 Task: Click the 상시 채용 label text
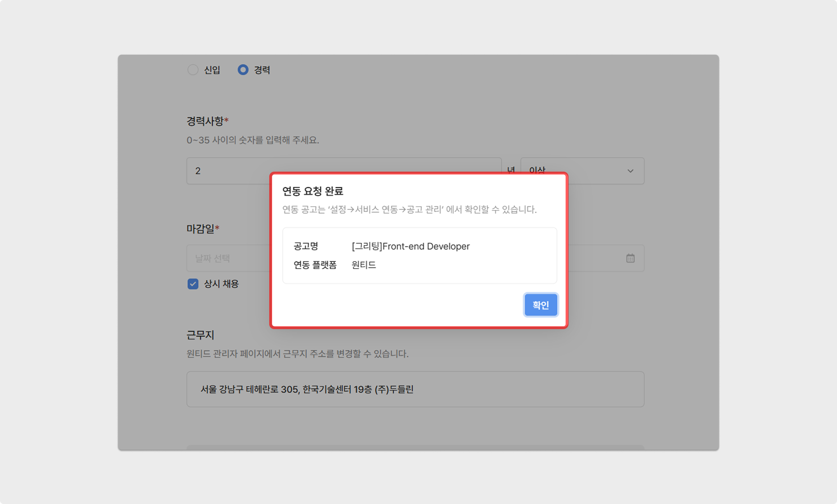(221, 284)
